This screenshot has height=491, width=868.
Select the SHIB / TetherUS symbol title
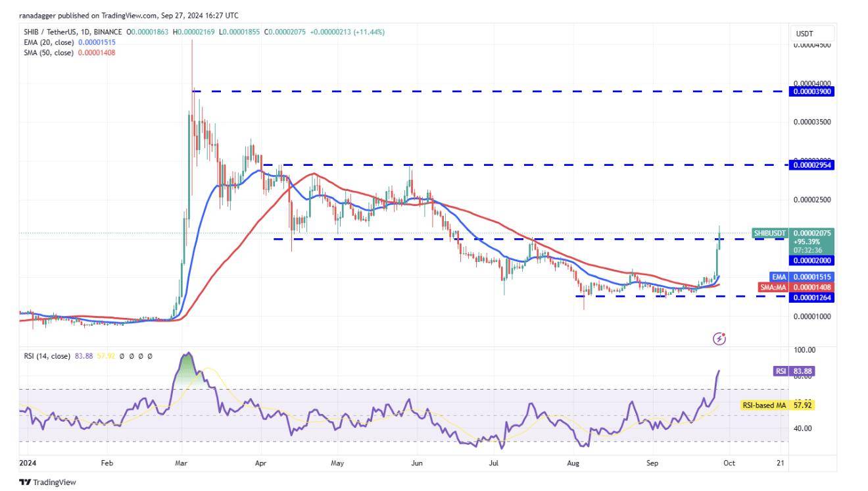tap(49, 30)
